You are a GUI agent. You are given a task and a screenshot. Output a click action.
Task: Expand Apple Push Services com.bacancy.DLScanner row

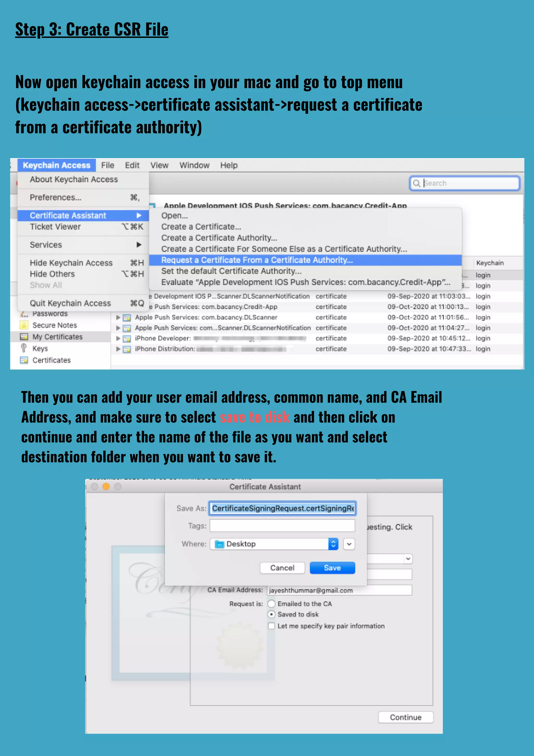coord(118,317)
